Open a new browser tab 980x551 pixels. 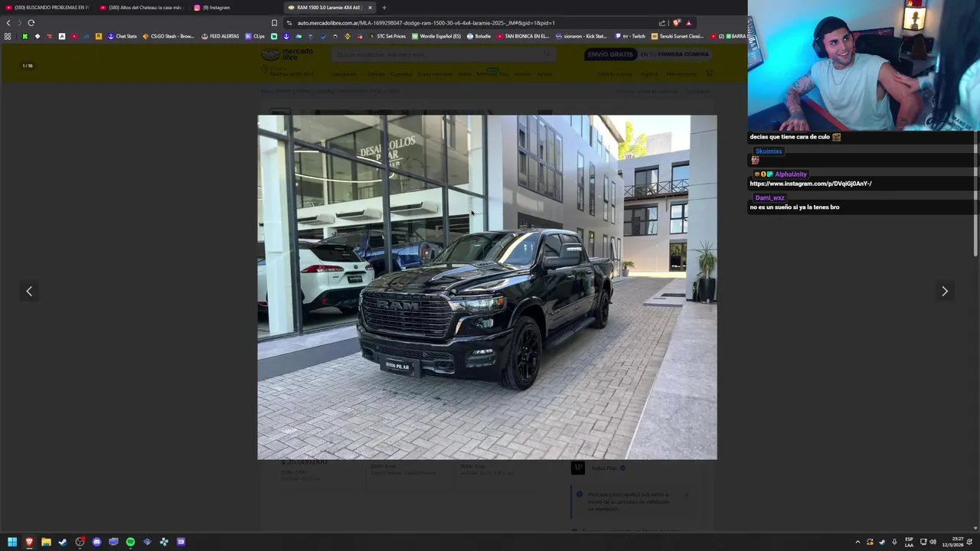point(384,8)
